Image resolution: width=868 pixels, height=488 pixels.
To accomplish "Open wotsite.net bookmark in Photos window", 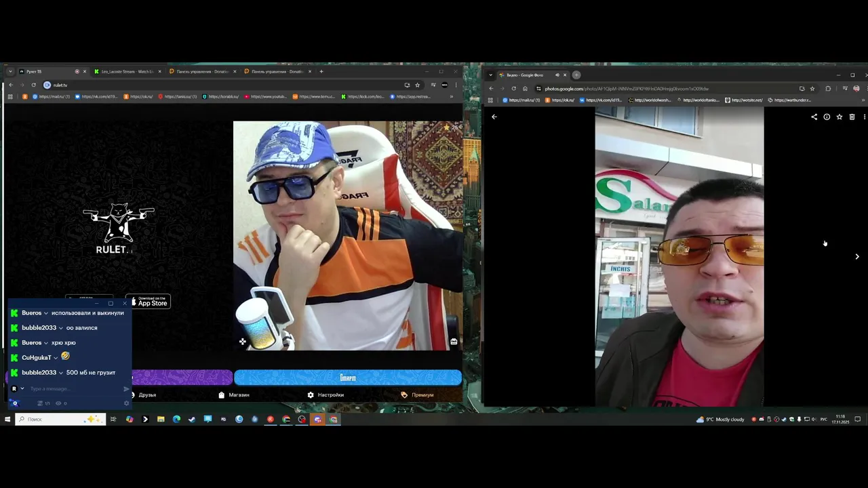I will click(743, 100).
